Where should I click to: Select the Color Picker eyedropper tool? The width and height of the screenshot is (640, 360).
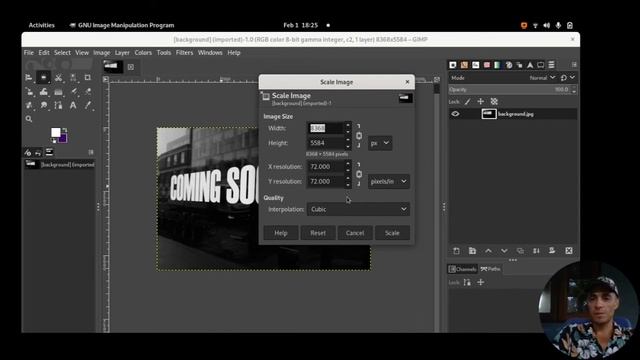[x=88, y=105]
